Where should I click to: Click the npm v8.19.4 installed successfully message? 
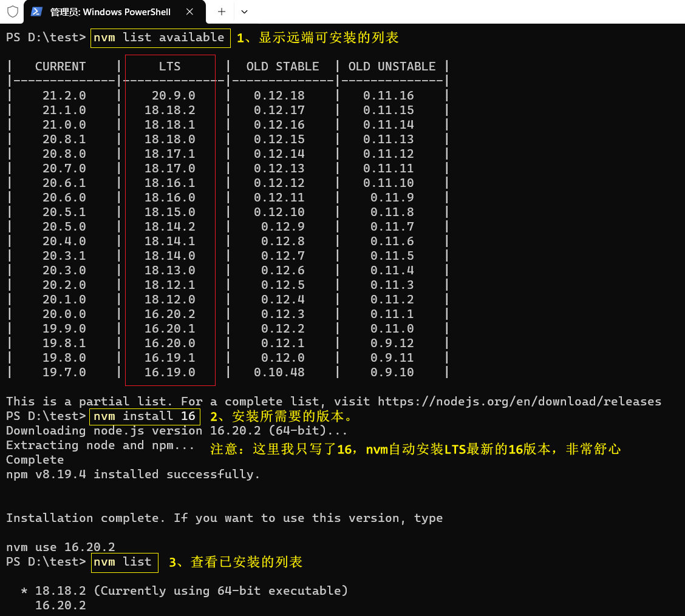132,474
